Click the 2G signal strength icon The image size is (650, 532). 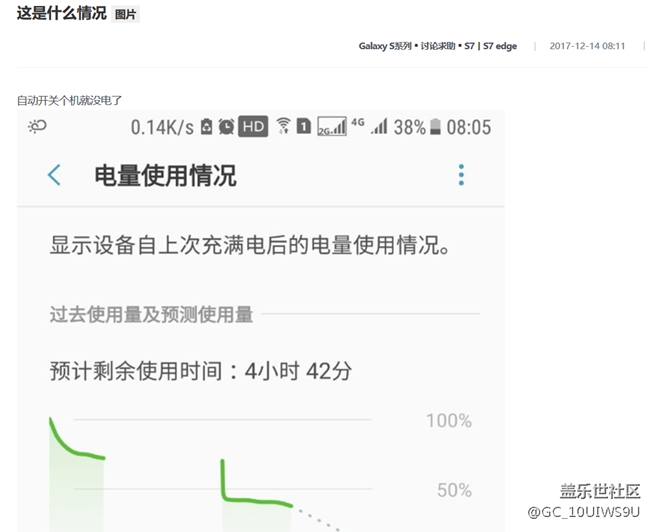(x=331, y=127)
